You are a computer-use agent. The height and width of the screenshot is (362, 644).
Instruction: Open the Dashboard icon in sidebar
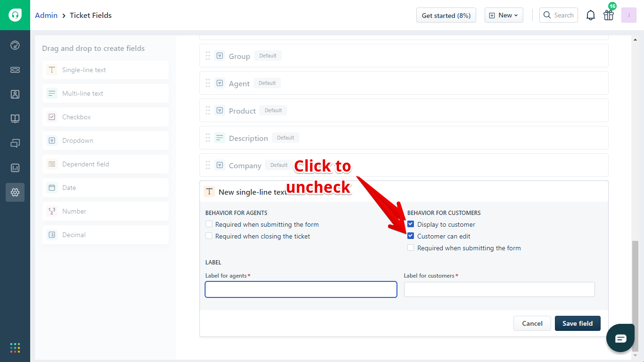(15, 45)
